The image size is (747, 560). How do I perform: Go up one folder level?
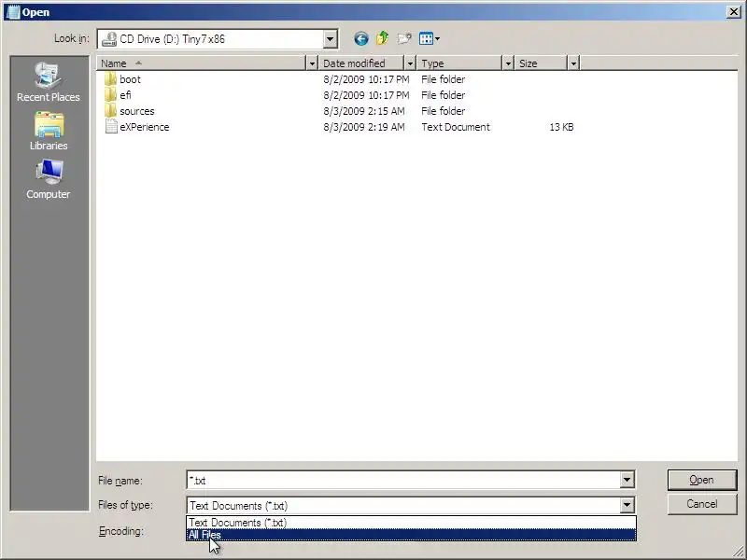click(x=383, y=38)
